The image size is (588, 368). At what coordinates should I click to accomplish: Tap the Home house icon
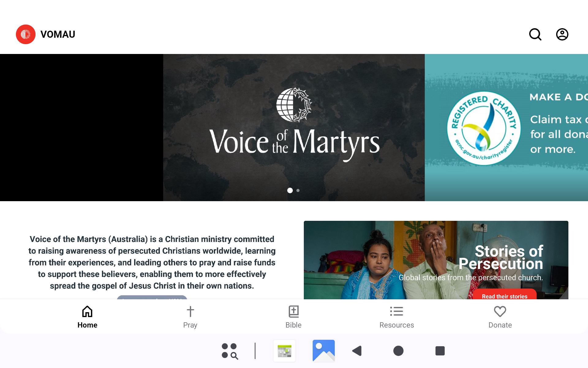pos(87,312)
